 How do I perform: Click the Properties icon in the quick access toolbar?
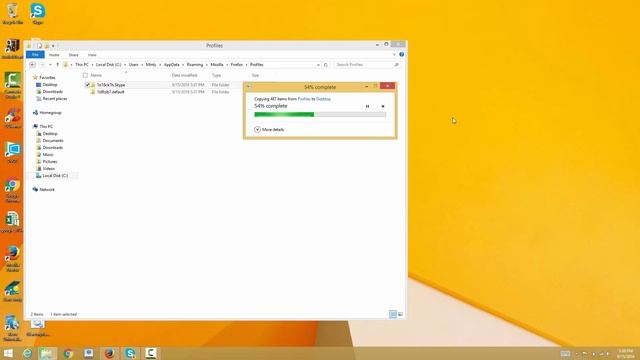click(39, 46)
